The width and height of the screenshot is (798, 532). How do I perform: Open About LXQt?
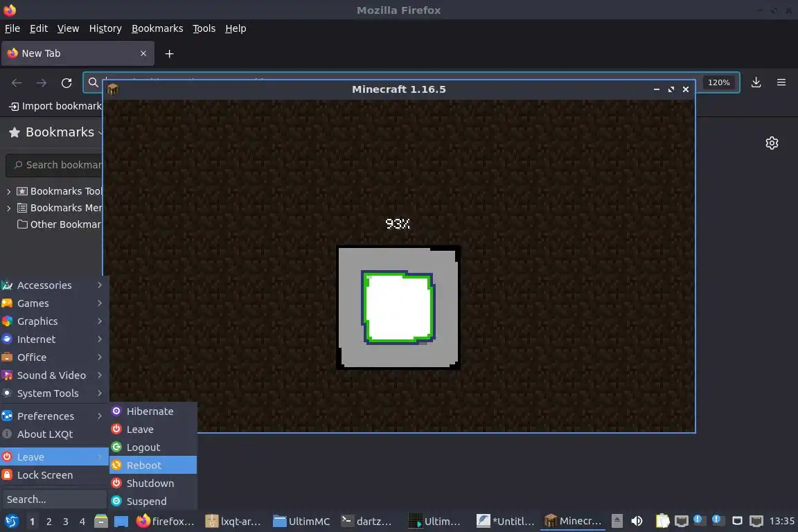[55, 434]
